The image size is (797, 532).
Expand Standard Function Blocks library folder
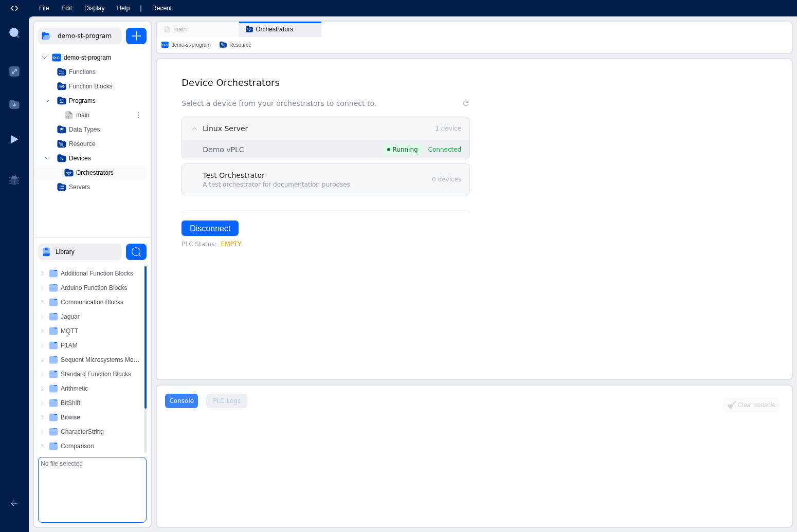click(x=42, y=374)
